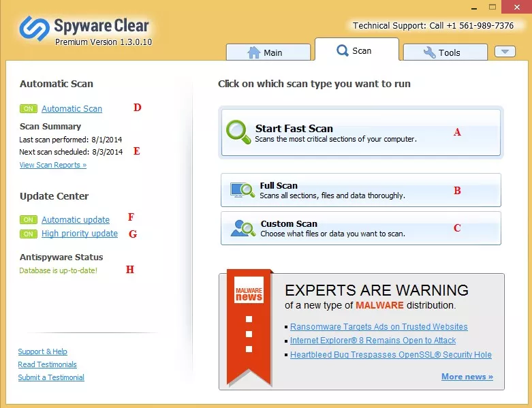Viewport: 532px width, 408px height.
Task: Start the Fast Scan
Action: coord(360,133)
